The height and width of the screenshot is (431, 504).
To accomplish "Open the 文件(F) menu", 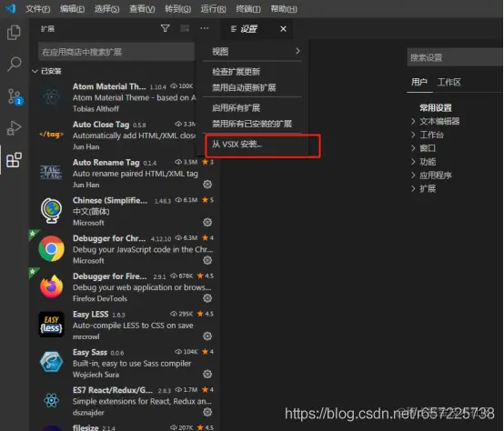I will click(x=38, y=9).
